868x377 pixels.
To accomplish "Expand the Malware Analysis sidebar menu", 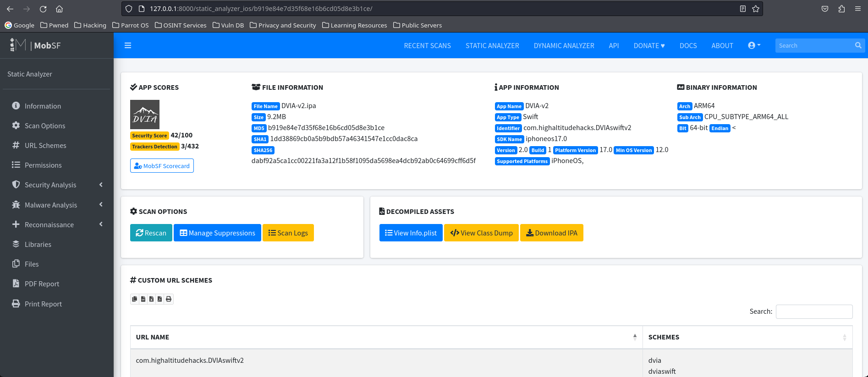I will (x=57, y=205).
